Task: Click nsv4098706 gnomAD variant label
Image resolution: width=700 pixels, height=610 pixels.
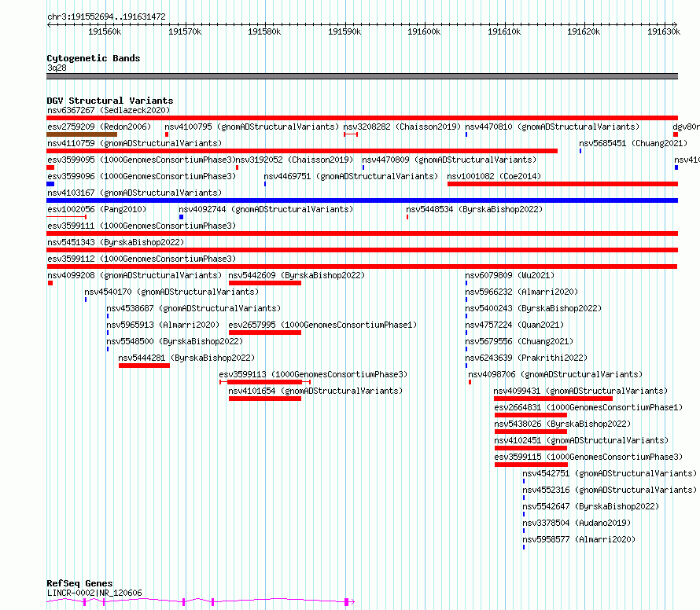Action: pyautogui.click(x=555, y=374)
